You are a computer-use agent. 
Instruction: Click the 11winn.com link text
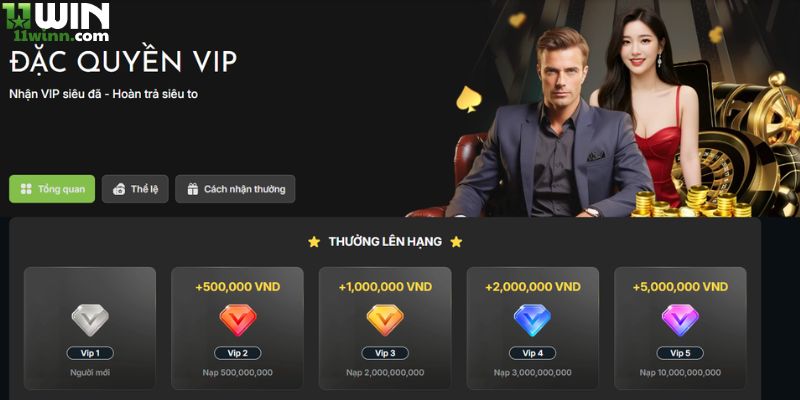[62, 36]
